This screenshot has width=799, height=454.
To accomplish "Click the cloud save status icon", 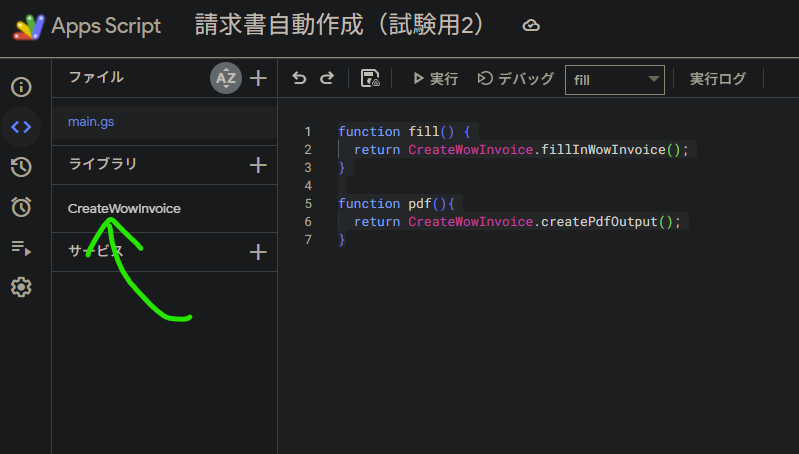I will [531, 25].
